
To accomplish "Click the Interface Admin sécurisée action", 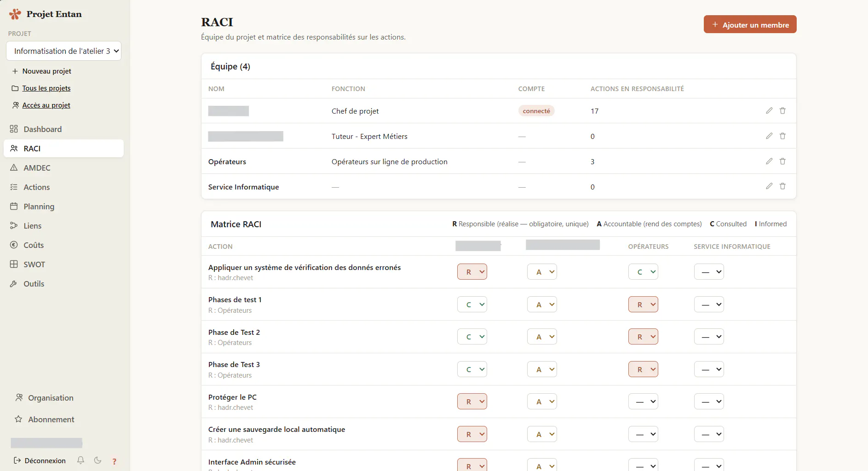I will click(252, 462).
